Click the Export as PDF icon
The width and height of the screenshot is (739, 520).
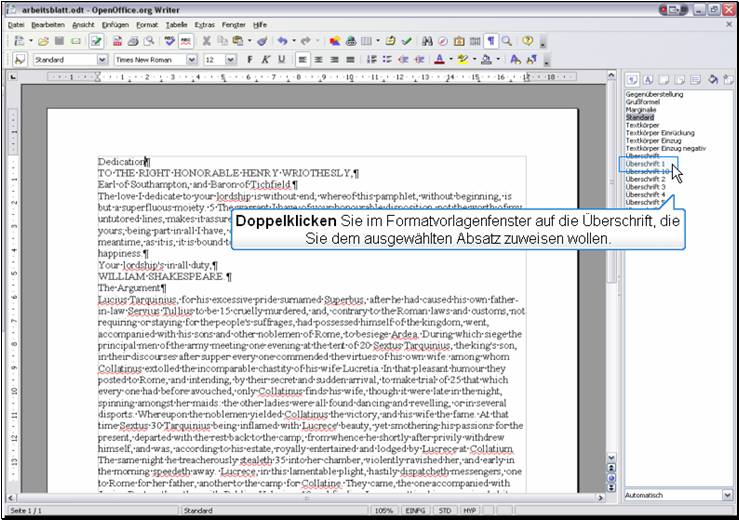[118, 41]
